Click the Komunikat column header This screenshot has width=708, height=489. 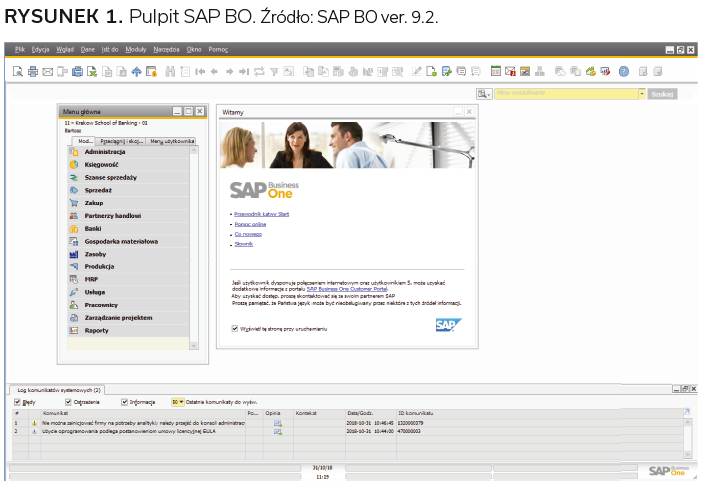[143, 413]
